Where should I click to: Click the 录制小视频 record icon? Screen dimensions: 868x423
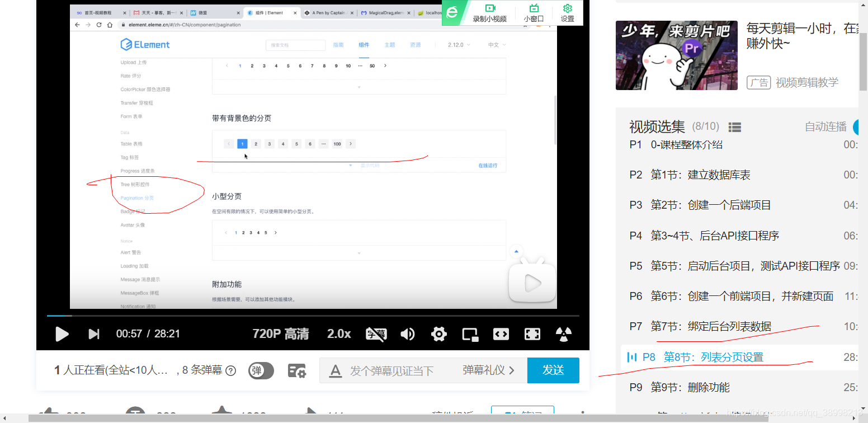point(490,13)
